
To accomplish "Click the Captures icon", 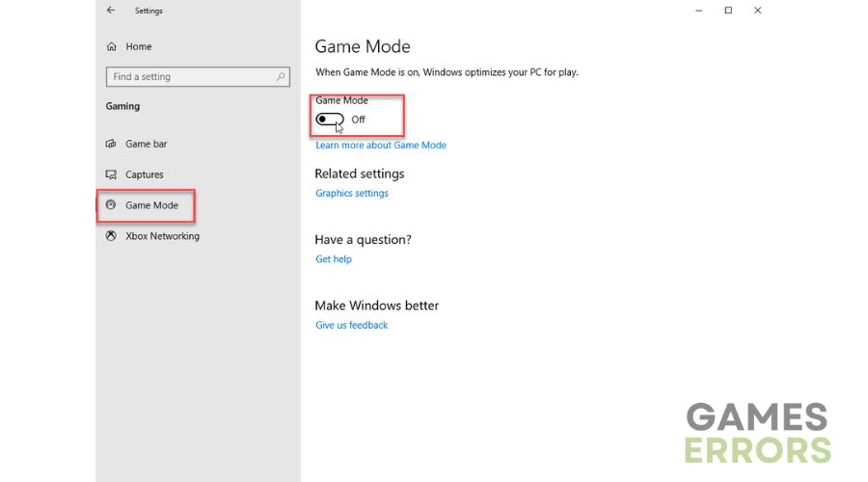I will (111, 174).
